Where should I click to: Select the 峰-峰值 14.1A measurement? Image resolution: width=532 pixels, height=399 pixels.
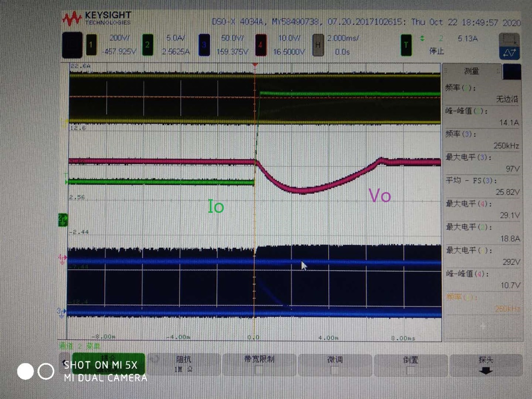pos(482,116)
